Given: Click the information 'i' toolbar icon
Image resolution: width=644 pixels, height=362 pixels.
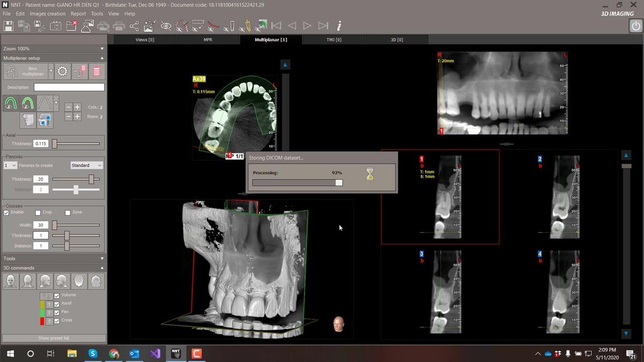Looking at the screenshot, I should [x=339, y=25].
